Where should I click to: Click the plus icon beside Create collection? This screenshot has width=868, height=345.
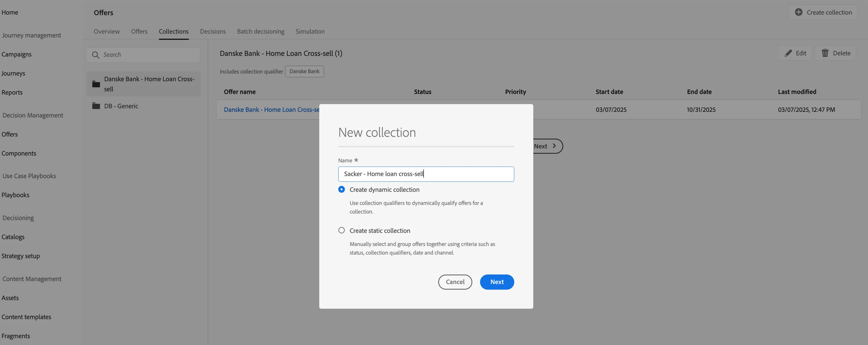tap(798, 12)
